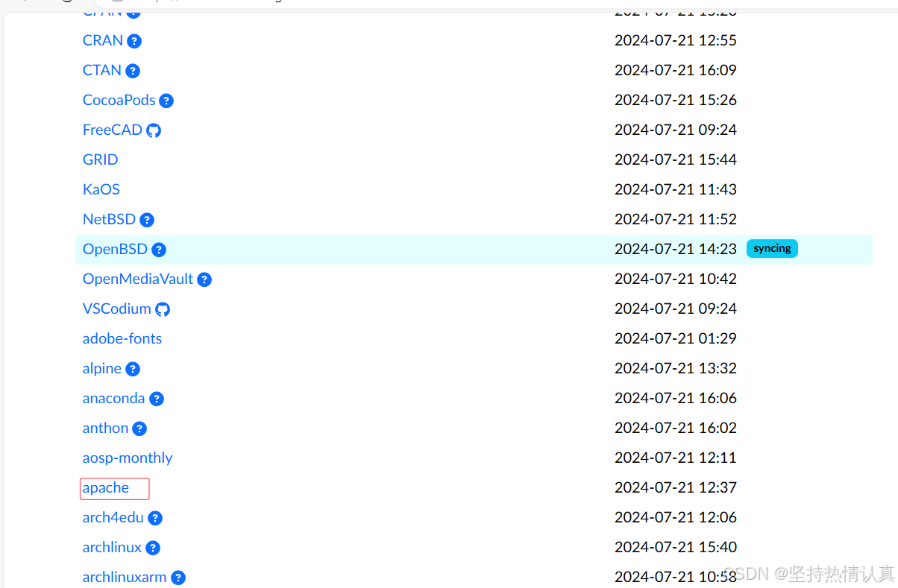The height and width of the screenshot is (588, 898).
Task: Open the alpine mirror link
Action: (x=102, y=368)
